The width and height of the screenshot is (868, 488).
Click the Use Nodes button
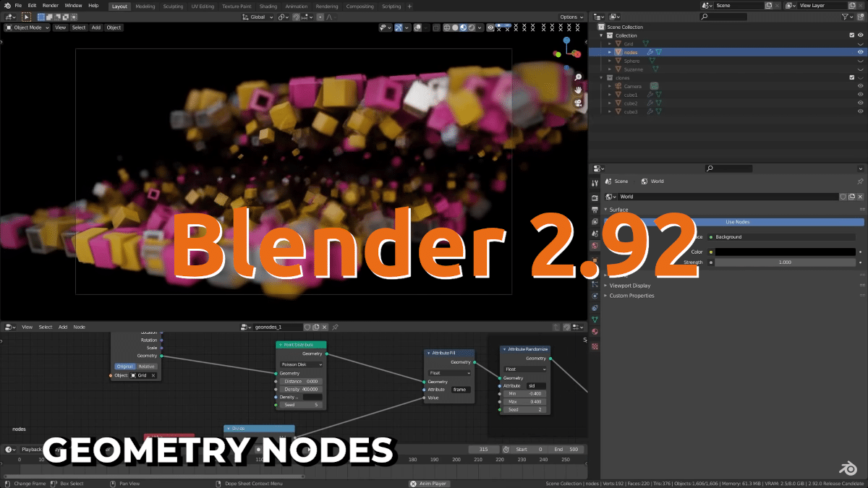[737, 222]
